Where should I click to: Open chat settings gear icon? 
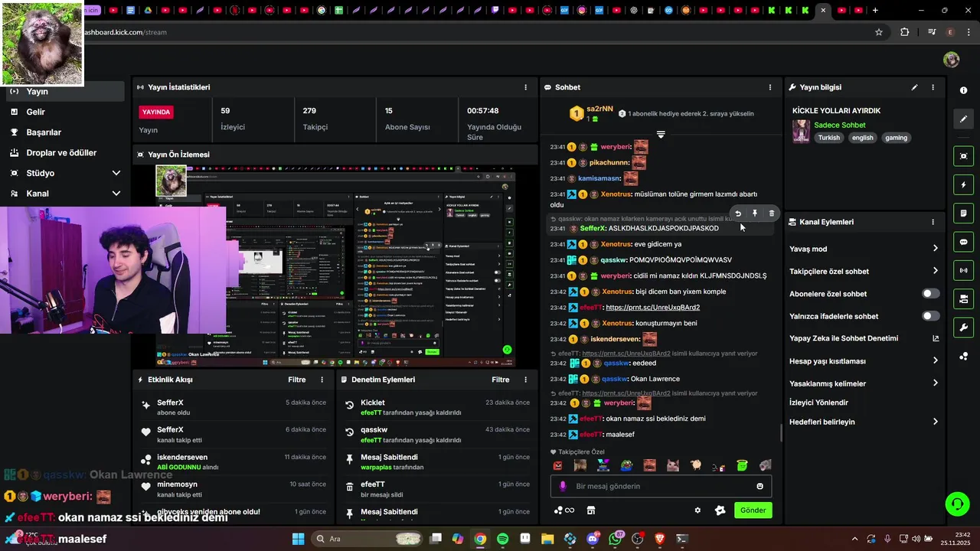[x=697, y=510]
